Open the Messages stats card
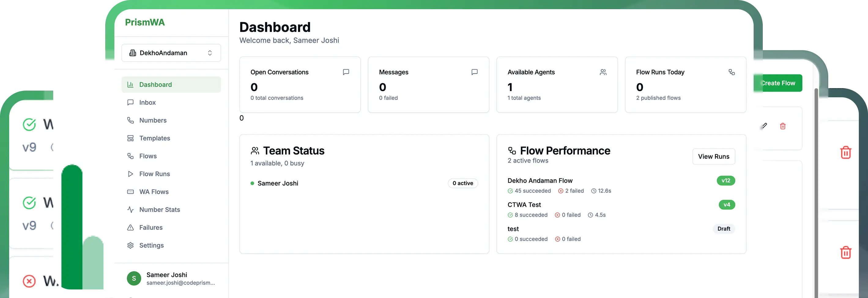The image size is (868, 298). [x=428, y=85]
